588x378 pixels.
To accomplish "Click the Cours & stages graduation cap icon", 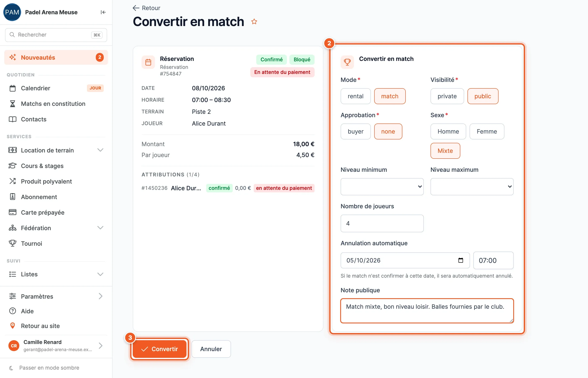I will [13, 166].
